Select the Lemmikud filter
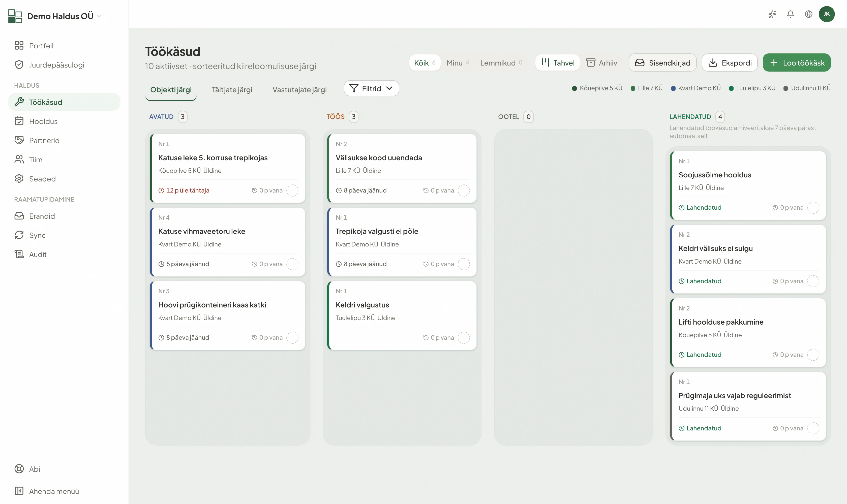The height and width of the screenshot is (504, 847). coord(501,62)
